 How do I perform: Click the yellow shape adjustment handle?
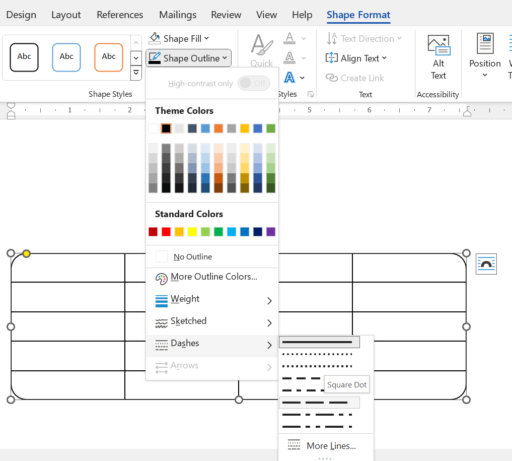26,254
